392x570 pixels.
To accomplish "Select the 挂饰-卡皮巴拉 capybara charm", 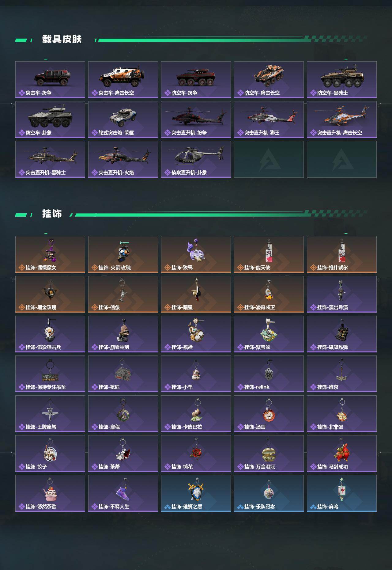I will [196, 414].
